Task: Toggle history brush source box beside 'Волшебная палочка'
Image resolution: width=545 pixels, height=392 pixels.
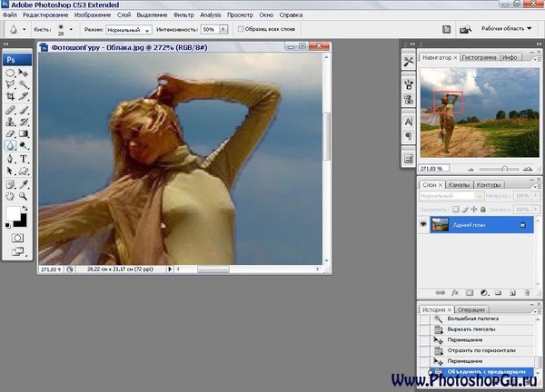Action: (423, 319)
